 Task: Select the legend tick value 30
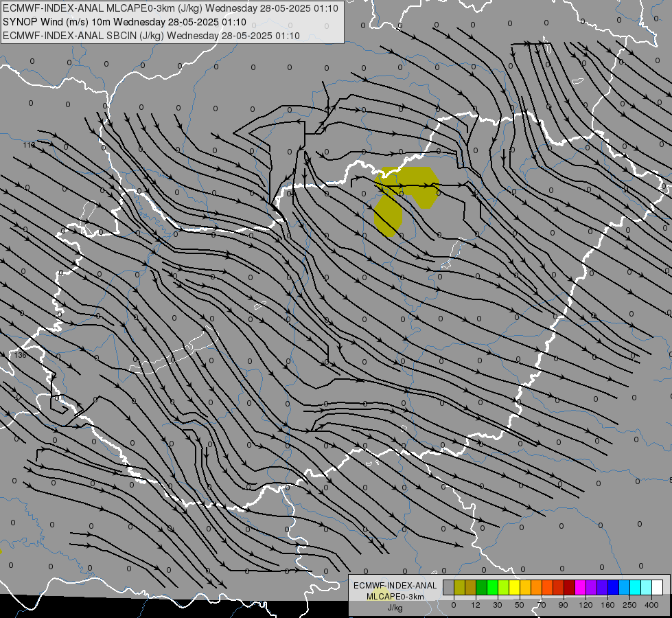[498, 605]
